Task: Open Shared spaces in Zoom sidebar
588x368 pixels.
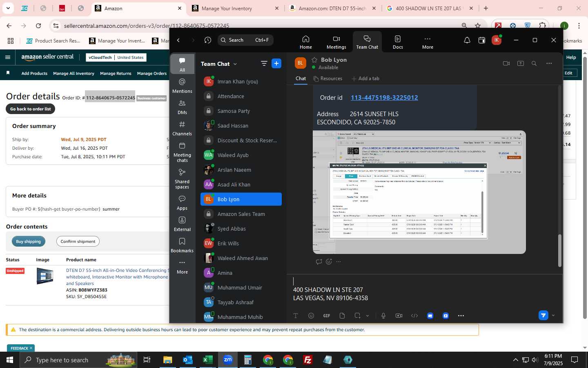Action: coord(182,179)
